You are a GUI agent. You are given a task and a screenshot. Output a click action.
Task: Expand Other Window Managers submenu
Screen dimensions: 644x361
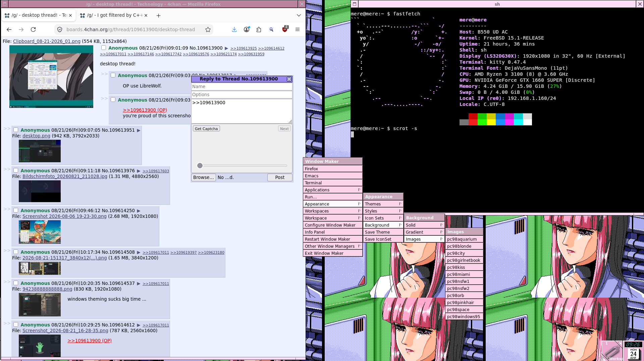[x=333, y=246]
